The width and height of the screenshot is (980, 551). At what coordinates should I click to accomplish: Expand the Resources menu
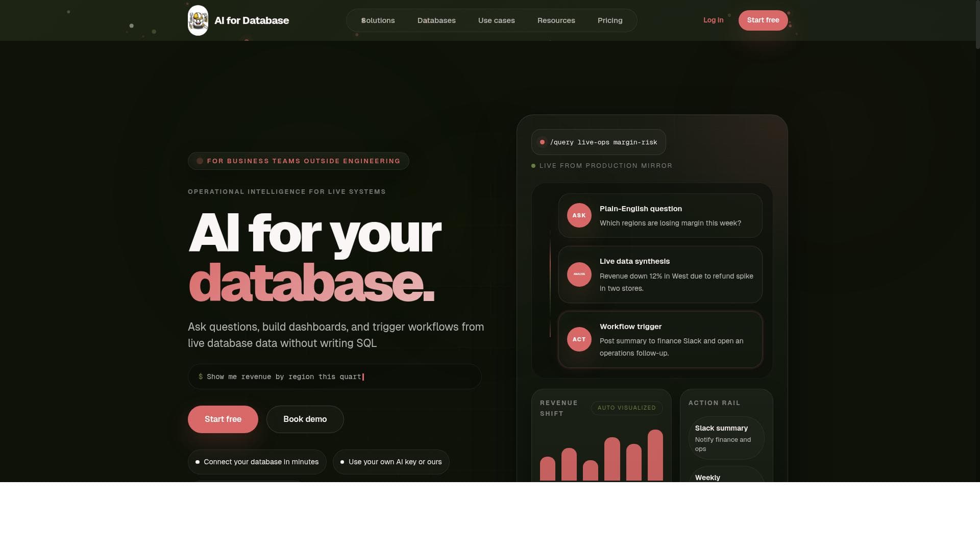556,20
